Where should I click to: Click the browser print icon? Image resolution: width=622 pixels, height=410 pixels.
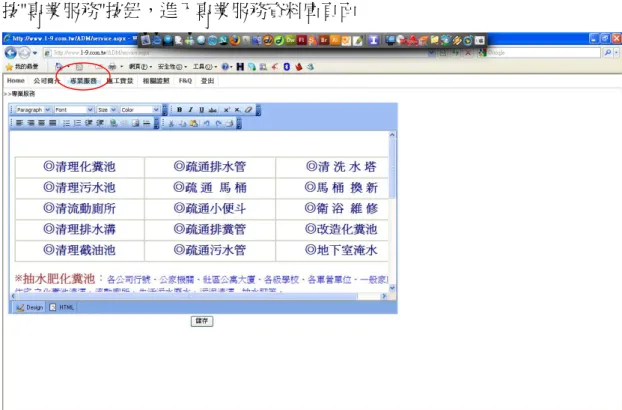[x=113, y=67]
